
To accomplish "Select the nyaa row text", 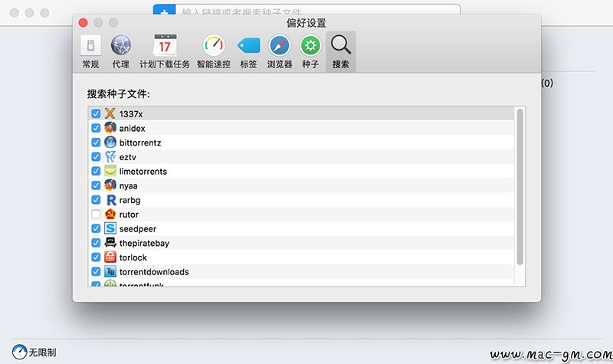I will pos(128,186).
